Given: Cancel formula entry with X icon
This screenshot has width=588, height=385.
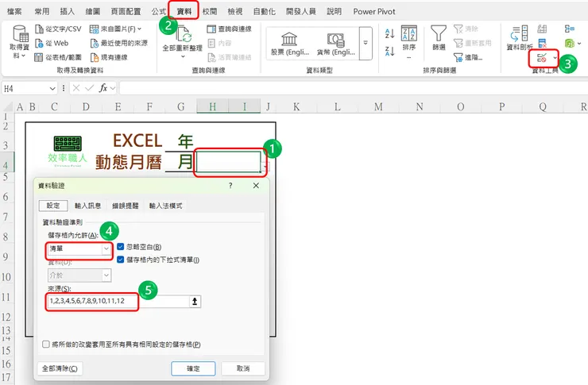Looking at the screenshot, I should [76, 88].
